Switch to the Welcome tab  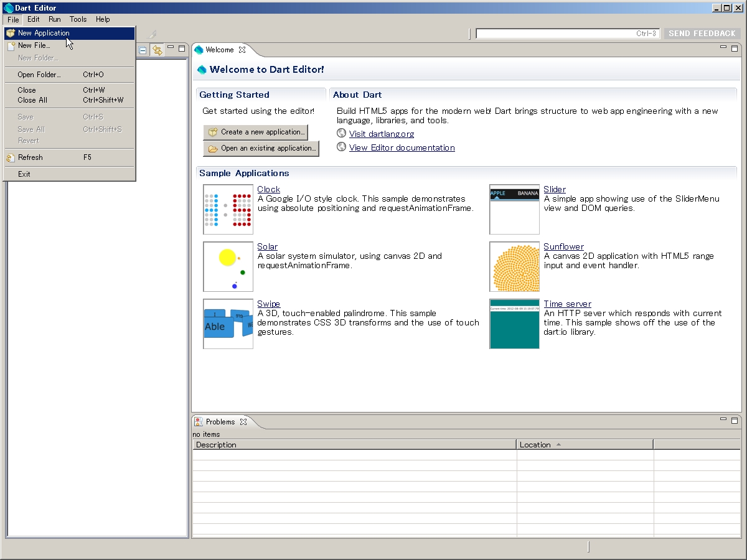[x=220, y=50]
